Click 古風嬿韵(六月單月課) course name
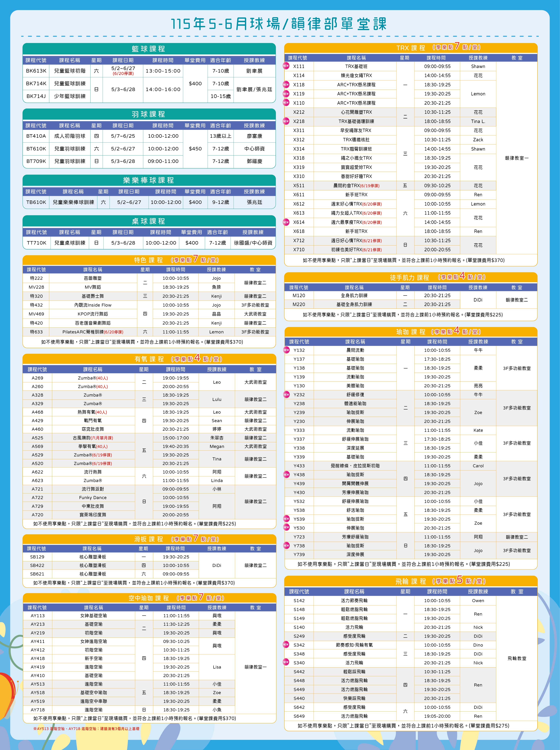The height and width of the screenshot is (750, 560). tap(93, 438)
